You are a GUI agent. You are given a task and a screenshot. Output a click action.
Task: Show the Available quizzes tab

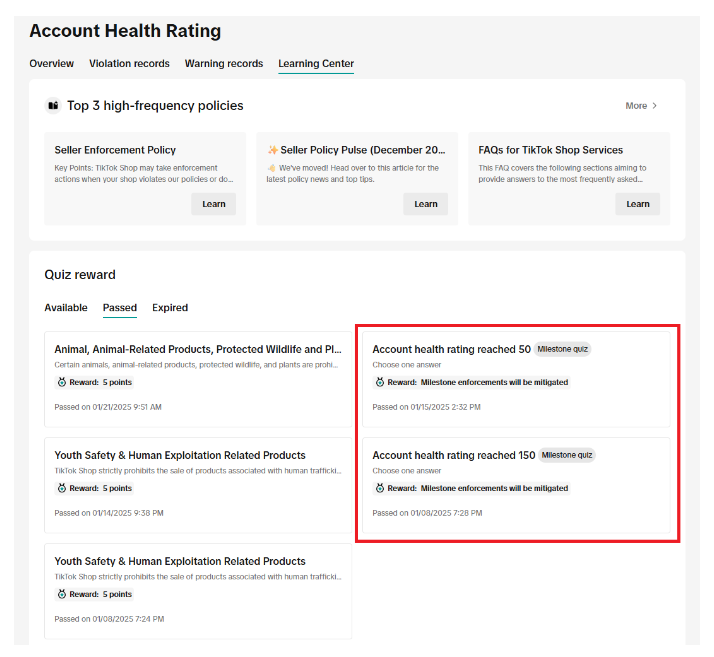(x=66, y=308)
